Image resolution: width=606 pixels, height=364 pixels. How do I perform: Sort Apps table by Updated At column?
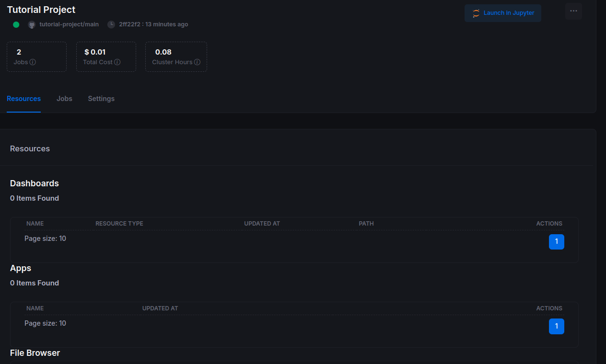(x=160, y=308)
